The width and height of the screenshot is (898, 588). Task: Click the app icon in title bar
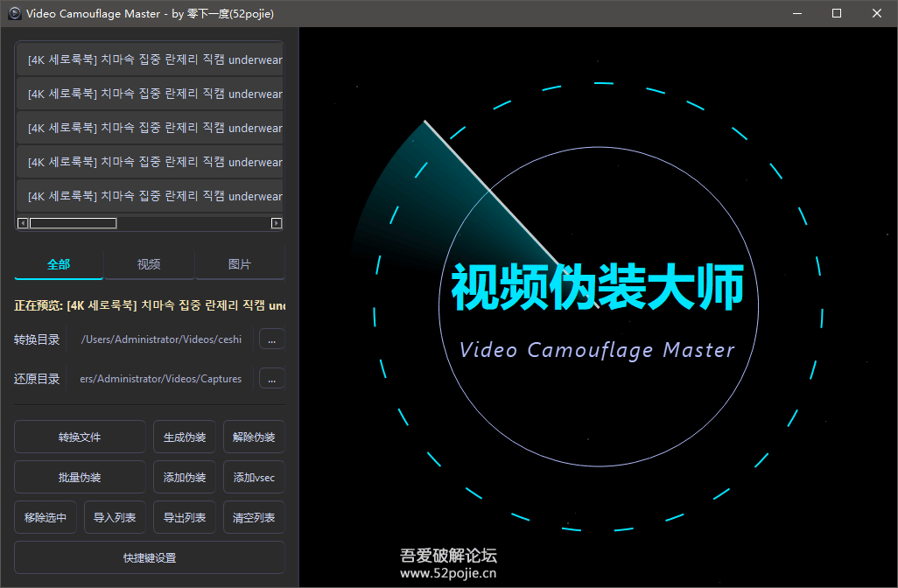coord(14,13)
